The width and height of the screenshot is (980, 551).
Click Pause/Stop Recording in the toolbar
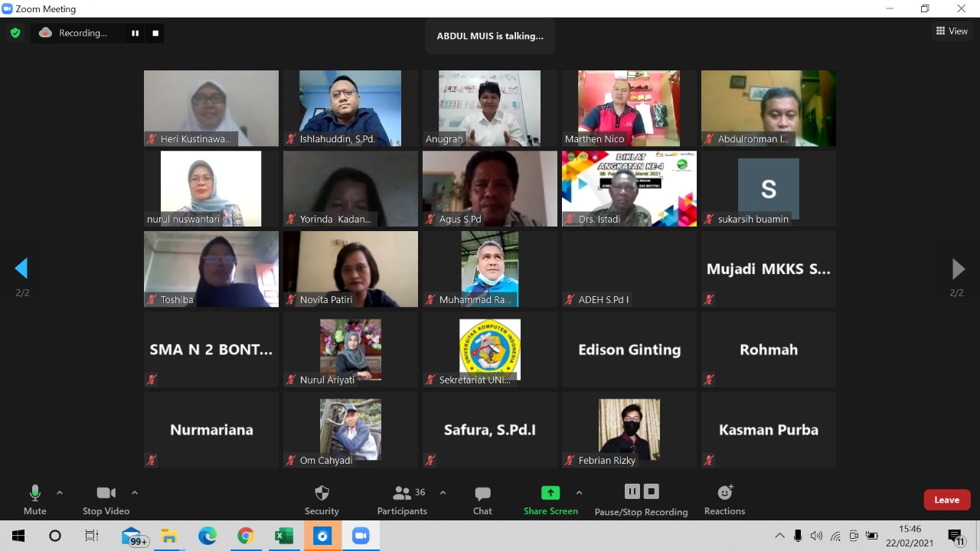tap(641, 500)
